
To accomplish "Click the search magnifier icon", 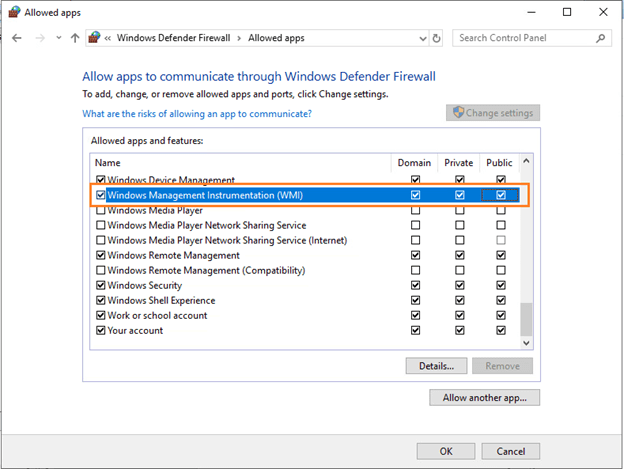I will click(601, 38).
